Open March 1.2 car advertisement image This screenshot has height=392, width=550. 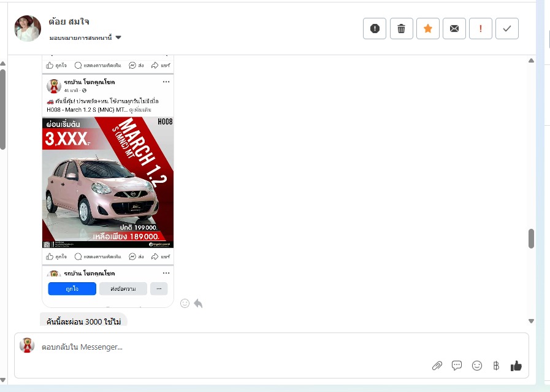108,182
